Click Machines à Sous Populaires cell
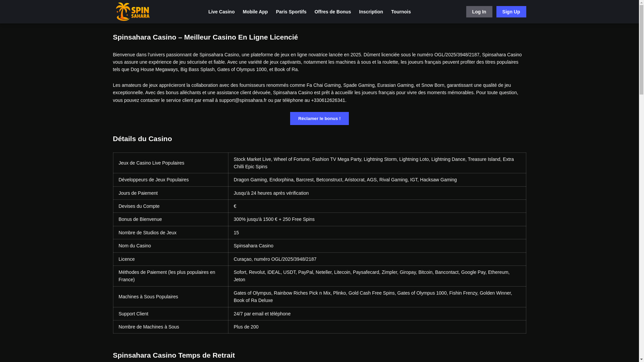The width and height of the screenshot is (644, 362). click(171, 297)
